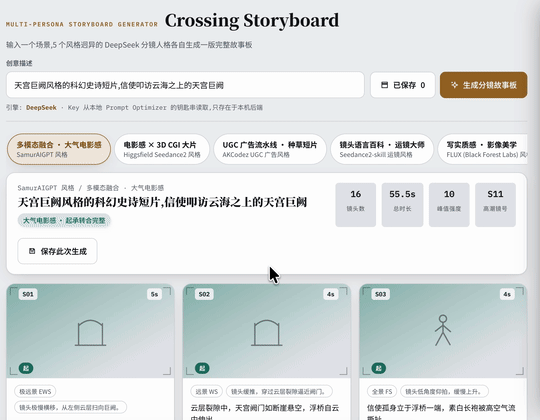Click the 远景 WS tag

(207, 391)
